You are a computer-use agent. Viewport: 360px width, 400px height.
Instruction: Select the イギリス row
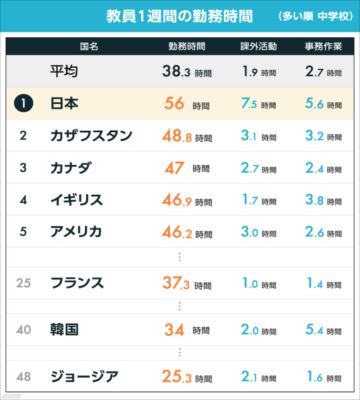pyautogui.click(x=180, y=200)
